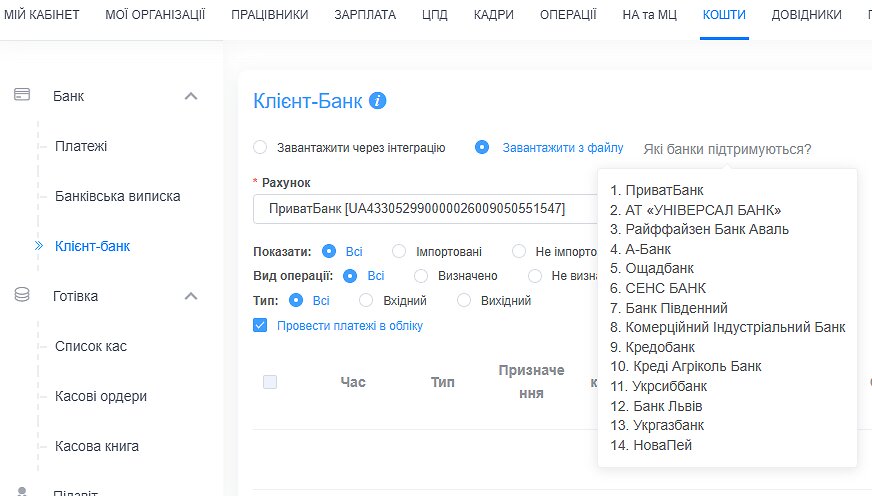Select Імпортовані radio option
This screenshot has width=872, height=496.
pyautogui.click(x=399, y=251)
